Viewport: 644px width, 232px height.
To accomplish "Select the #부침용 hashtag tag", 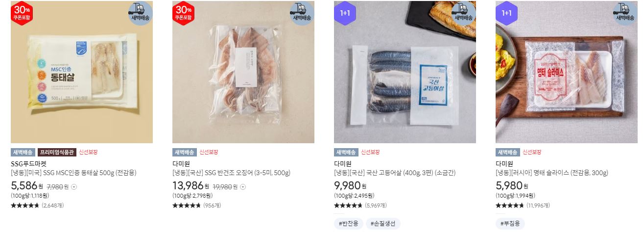I will [510, 224].
